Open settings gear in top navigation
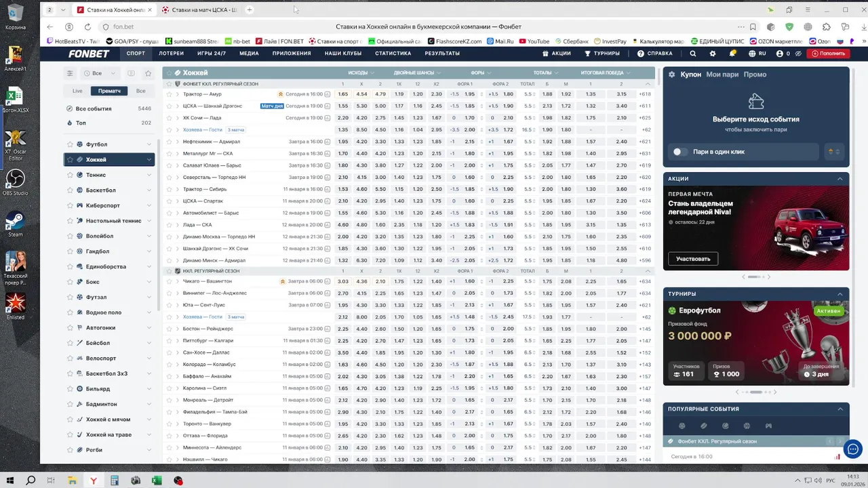Screen dimensions: 868x488 coord(712,54)
